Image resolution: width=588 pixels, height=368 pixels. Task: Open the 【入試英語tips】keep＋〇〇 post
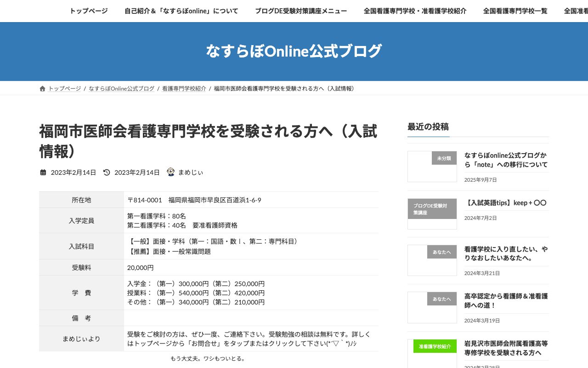pyautogui.click(x=506, y=202)
